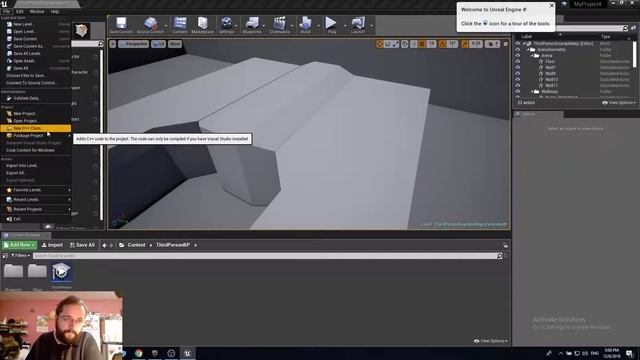This screenshot has height=360, width=640.
Task: Maximize or restore the viewport
Action: coord(505,44)
